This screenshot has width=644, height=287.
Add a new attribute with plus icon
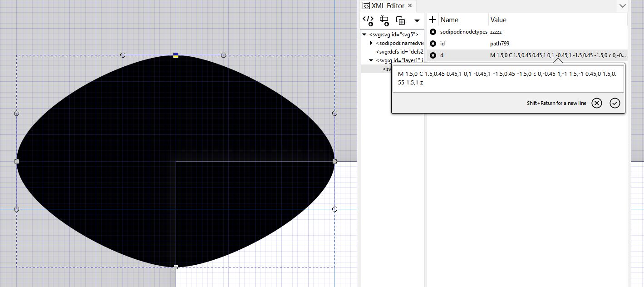[433, 20]
